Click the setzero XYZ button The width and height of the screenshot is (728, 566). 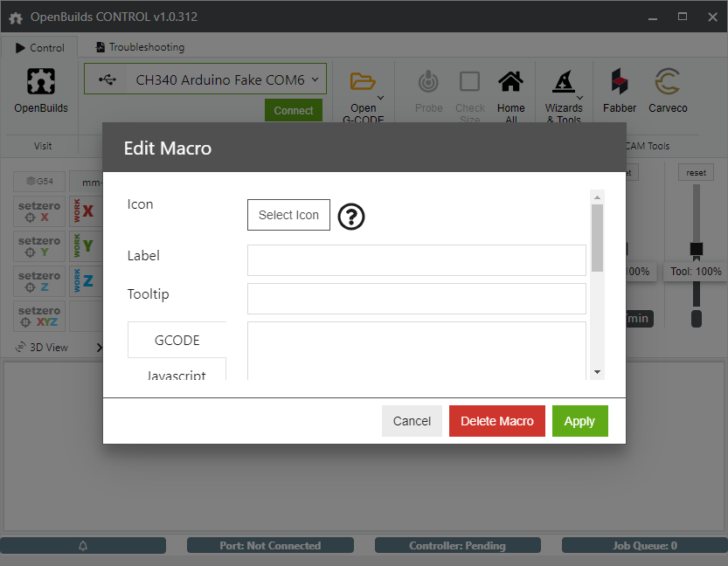[39, 316]
